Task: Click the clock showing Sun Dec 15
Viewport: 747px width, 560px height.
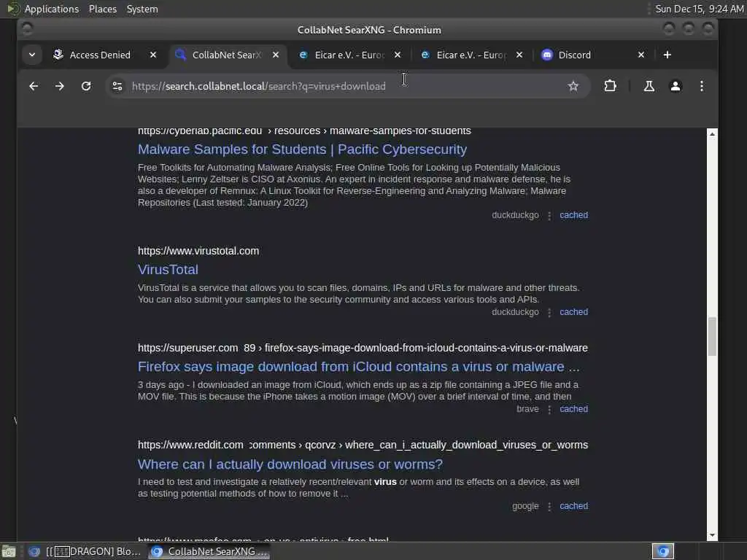Action: (698, 9)
